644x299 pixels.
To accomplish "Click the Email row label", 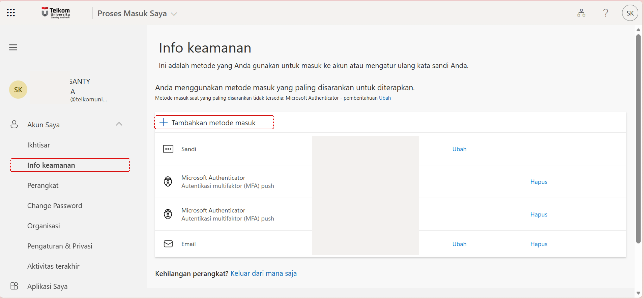I will click(x=188, y=244).
